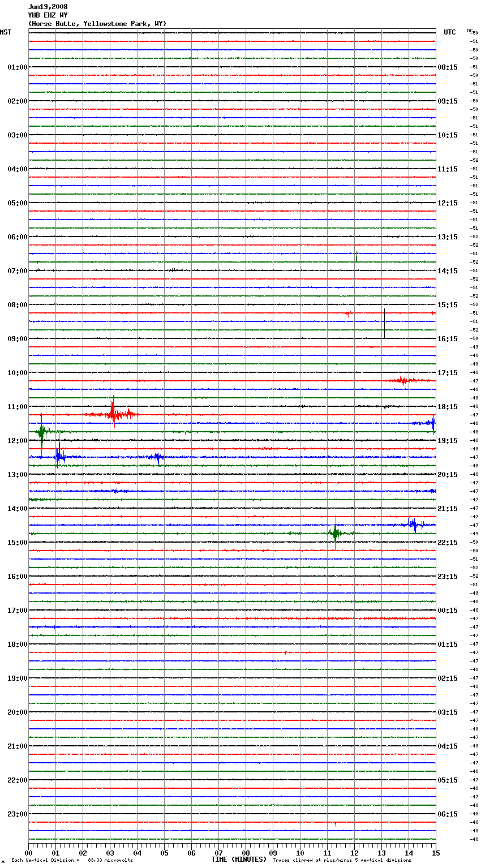
Task: Select the 10:00 MST hour label
Action: pos(18,373)
